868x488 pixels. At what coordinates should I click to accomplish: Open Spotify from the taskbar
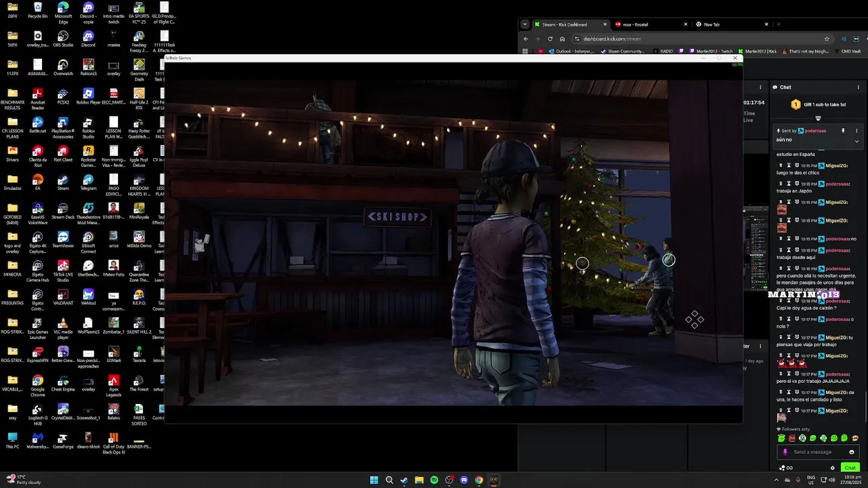pos(434,480)
